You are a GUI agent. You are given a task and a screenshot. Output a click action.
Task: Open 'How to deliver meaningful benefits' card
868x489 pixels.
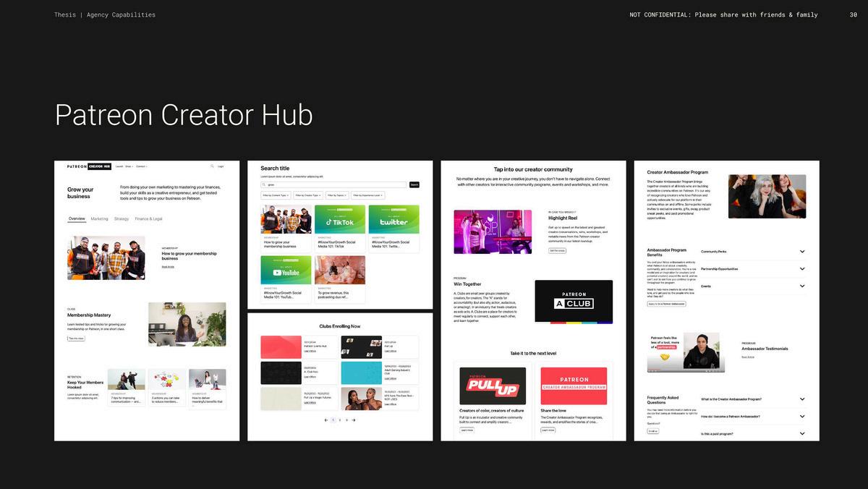click(208, 389)
